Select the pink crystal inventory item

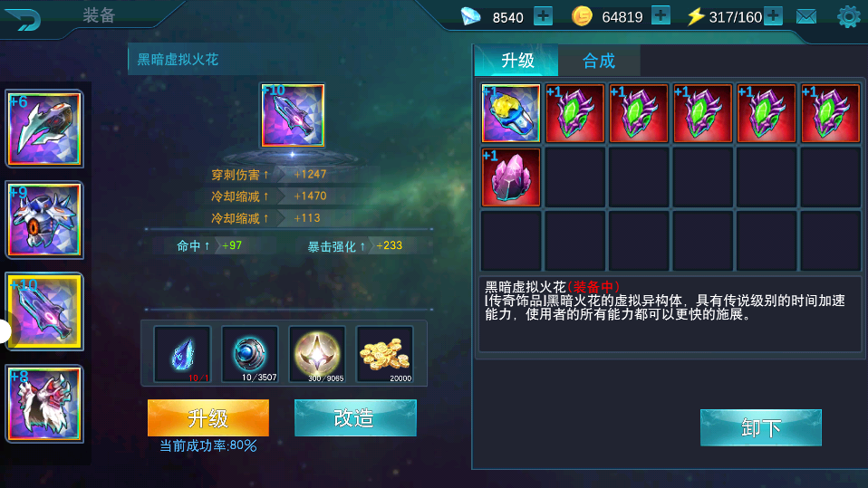pyautogui.click(x=510, y=177)
